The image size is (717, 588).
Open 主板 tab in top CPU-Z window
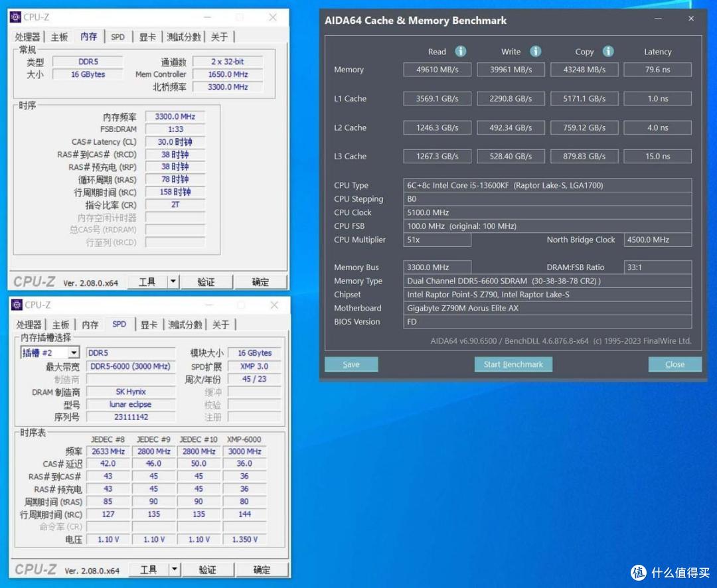60,37
